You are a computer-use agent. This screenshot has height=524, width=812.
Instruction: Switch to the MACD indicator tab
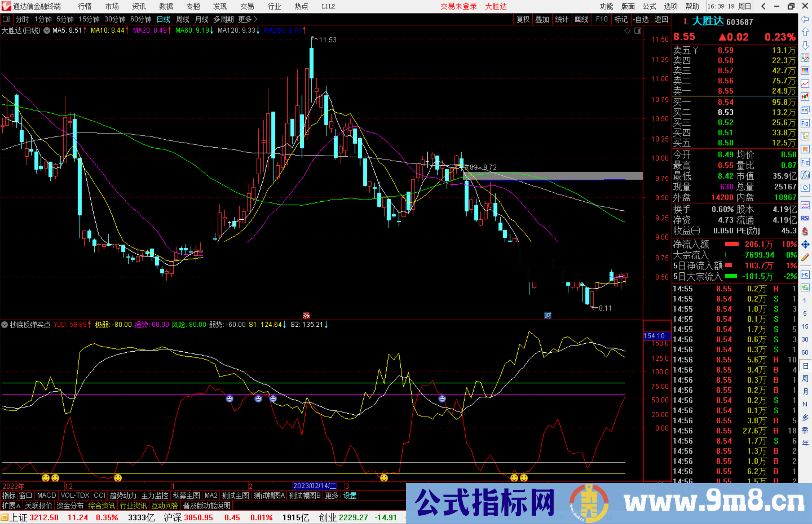click(x=47, y=495)
